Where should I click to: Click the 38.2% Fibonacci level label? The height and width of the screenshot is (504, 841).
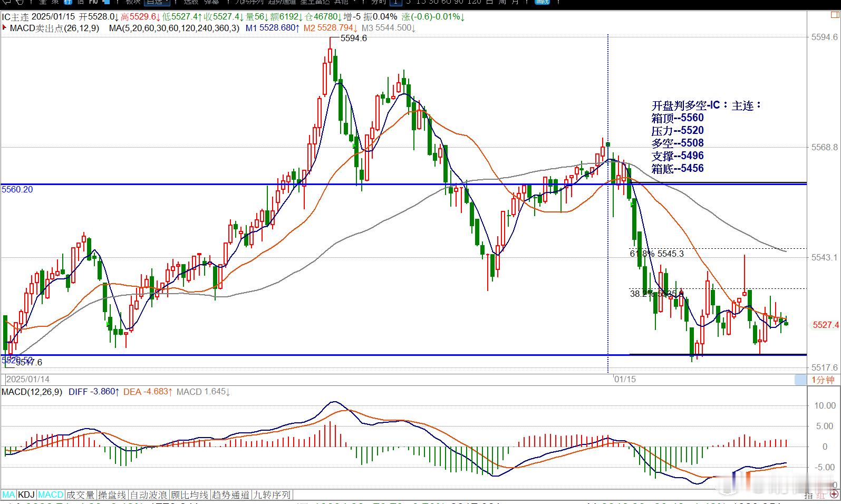pos(657,294)
